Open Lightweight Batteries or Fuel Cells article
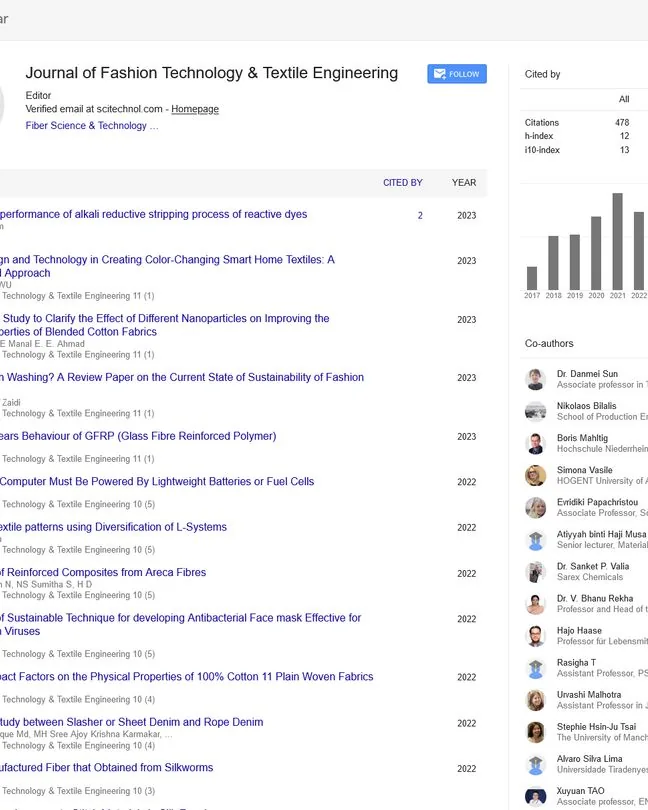This screenshot has height=810, width=648. (157, 482)
